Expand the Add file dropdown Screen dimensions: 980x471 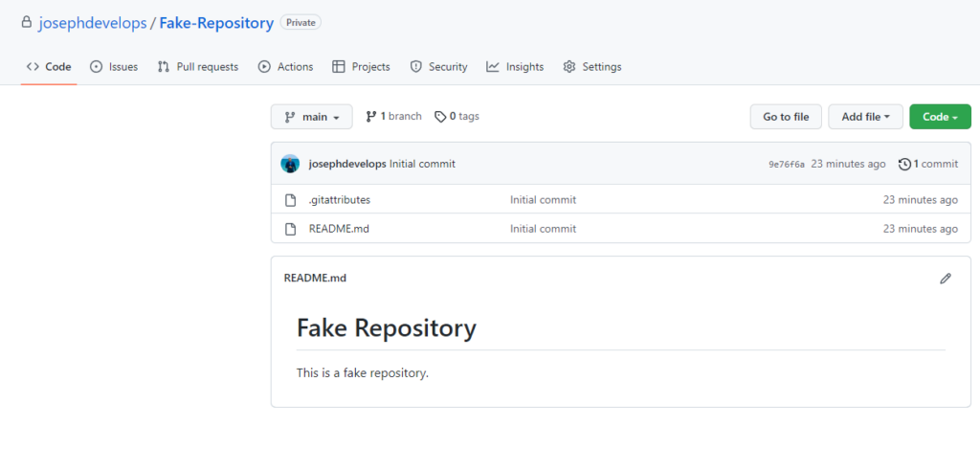point(865,117)
